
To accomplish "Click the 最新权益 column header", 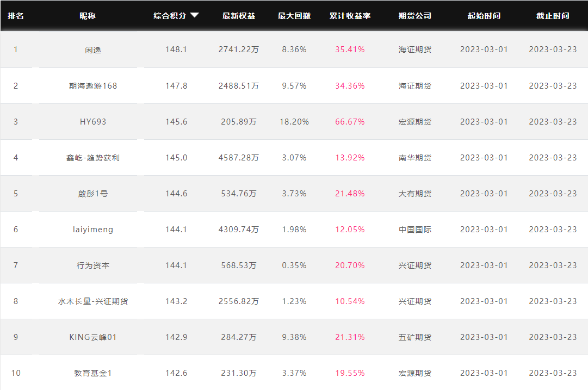I will click(x=238, y=16).
